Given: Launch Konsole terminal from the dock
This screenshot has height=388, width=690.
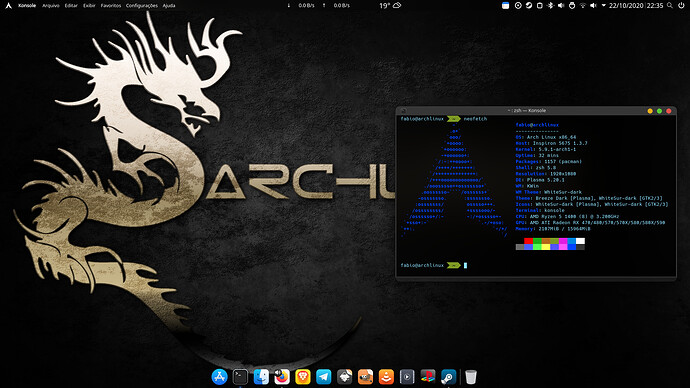Looking at the screenshot, I should (x=240, y=377).
